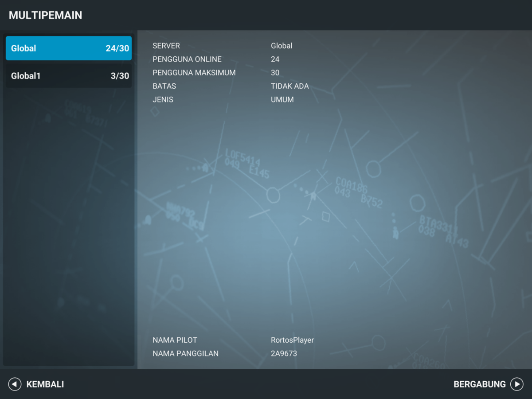Click the NAMA PANGGILAN label
This screenshot has height=399, width=532.
(185, 353)
